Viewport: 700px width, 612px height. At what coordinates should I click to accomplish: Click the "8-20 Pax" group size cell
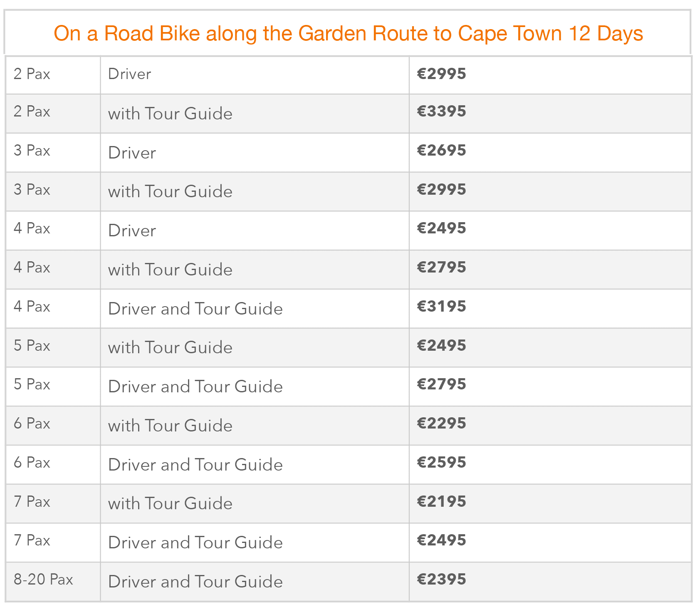click(x=43, y=580)
